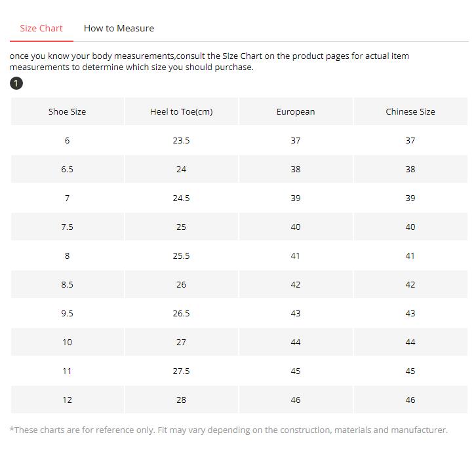Click Chinese size 42 cell

click(410, 284)
